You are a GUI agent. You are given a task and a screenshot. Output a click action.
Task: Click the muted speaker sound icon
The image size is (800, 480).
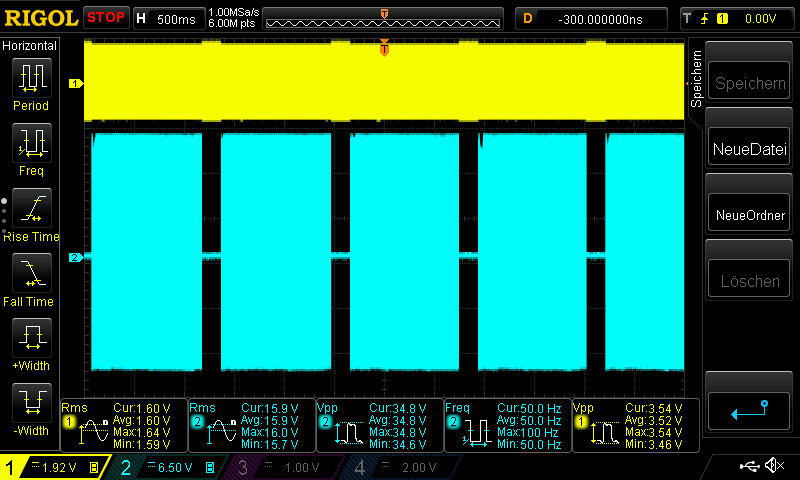(x=774, y=465)
